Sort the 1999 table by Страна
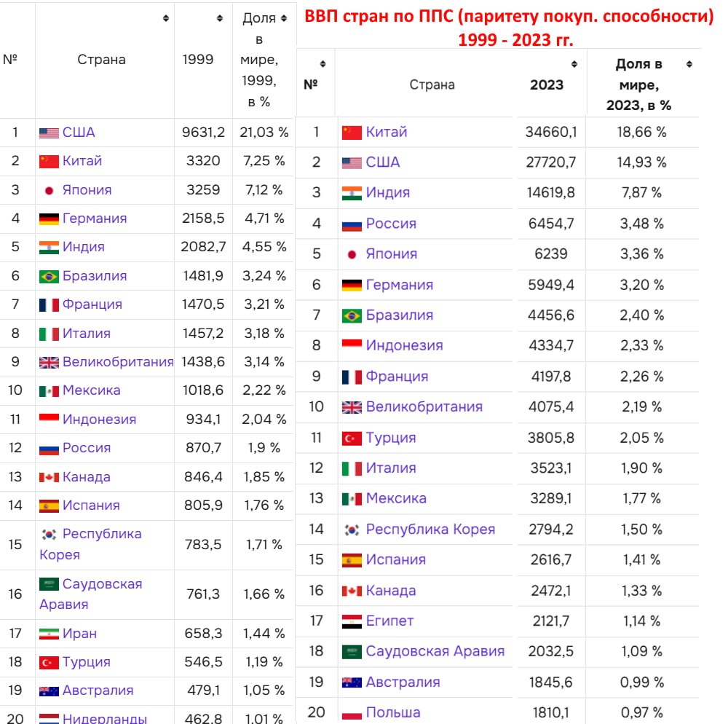This screenshot has height=724, width=728. pos(166,18)
